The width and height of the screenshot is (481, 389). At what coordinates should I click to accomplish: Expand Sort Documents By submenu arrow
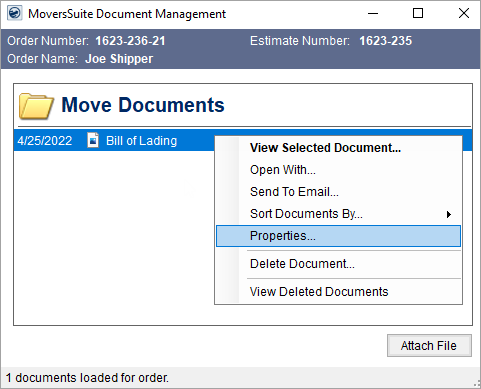pyautogui.click(x=449, y=214)
